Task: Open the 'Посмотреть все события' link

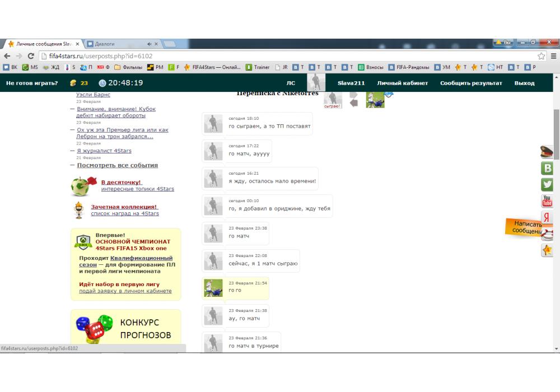Action: click(x=117, y=165)
